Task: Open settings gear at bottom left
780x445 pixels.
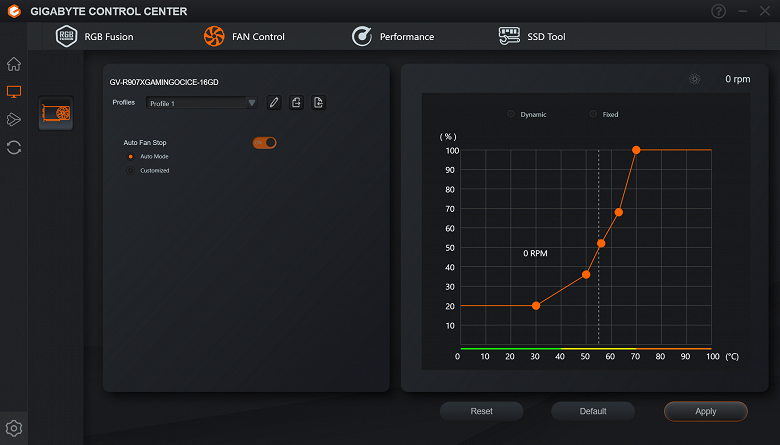Action: 14,429
